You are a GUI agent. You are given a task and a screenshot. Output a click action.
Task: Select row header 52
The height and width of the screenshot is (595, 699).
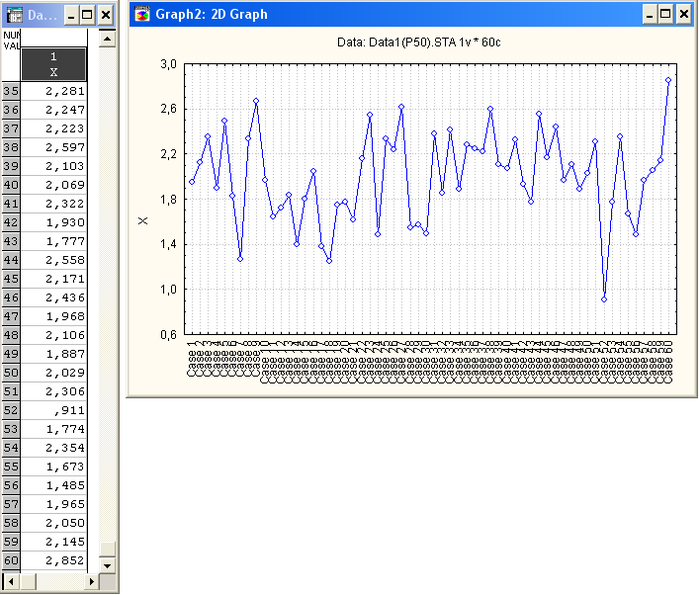(11, 410)
